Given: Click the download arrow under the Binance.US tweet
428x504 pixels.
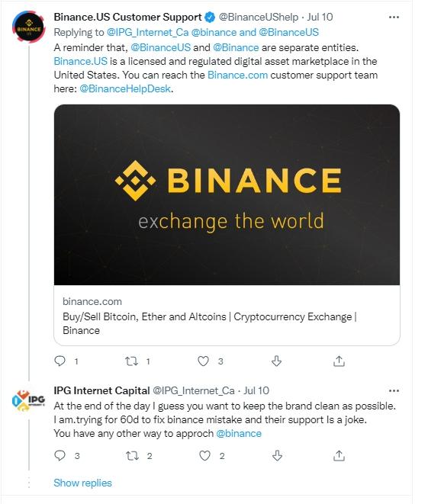Looking at the screenshot, I should point(276,361).
